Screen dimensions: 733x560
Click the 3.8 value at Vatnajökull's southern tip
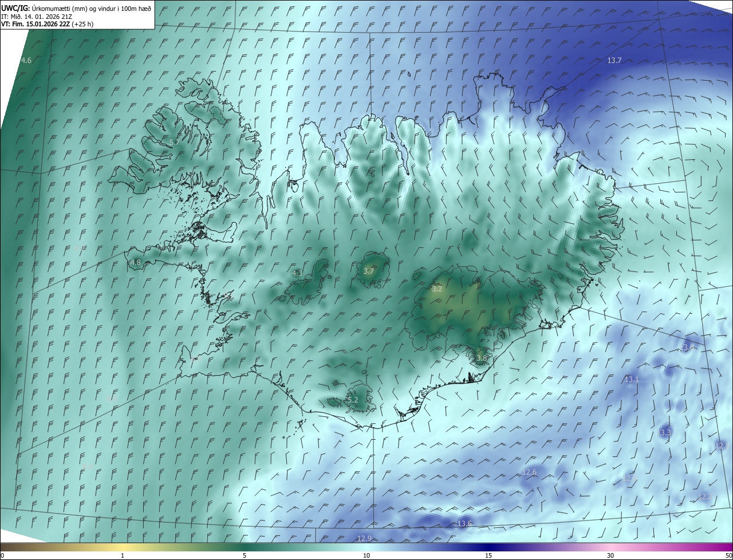482,358
